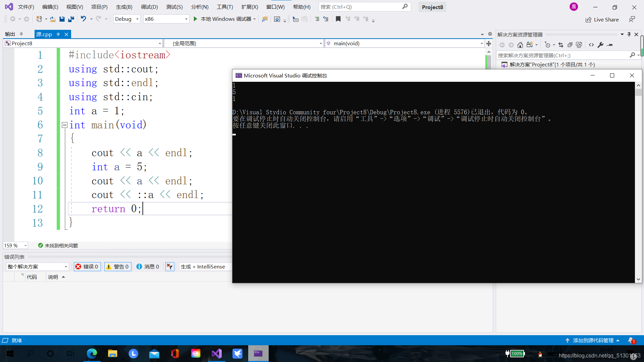This screenshot has height=362, width=644.
Task: Open the 159 % zoom level dropdown
Action: coord(15,246)
